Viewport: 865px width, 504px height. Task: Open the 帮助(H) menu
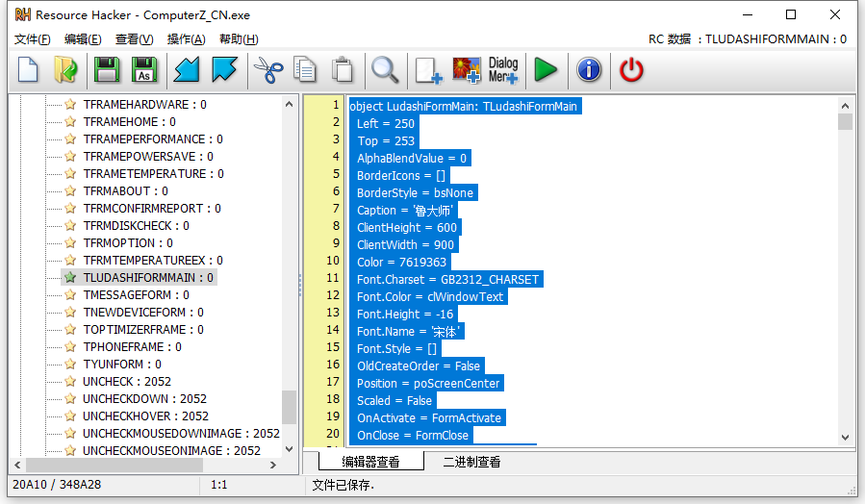click(239, 39)
